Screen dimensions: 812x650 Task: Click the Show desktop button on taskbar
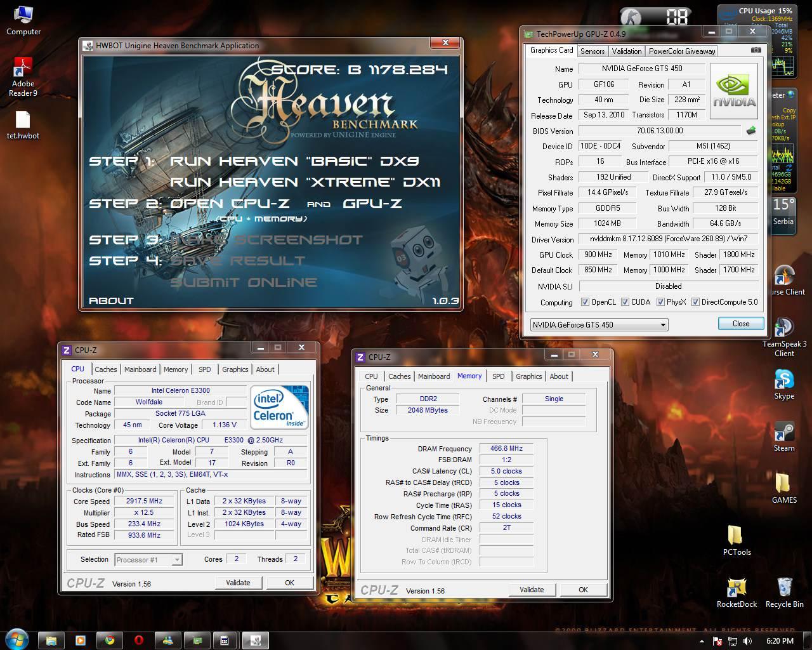(807, 640)
